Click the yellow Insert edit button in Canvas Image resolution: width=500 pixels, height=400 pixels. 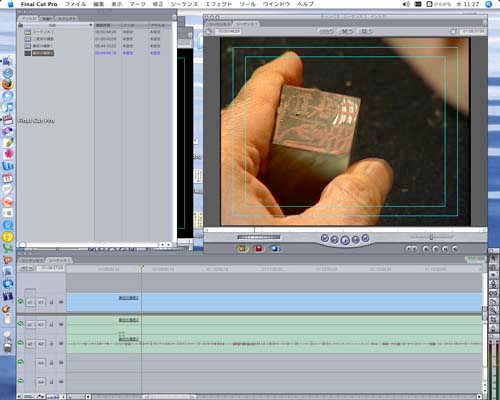point(243,249)
